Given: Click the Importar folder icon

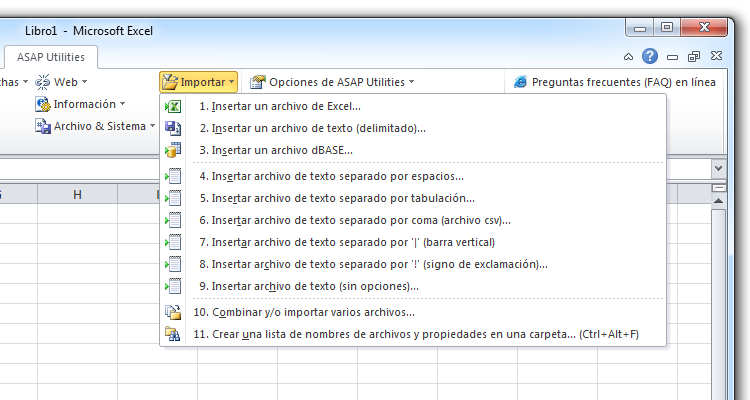Looking at the screenshot, I should pyautogui.click(x=170, y=82).
